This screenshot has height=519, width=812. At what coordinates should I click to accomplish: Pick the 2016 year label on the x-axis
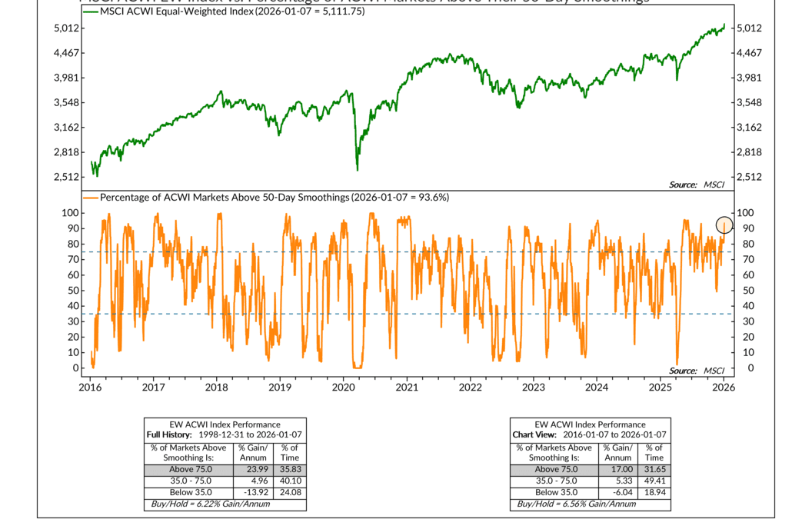(x=90, y=388)
